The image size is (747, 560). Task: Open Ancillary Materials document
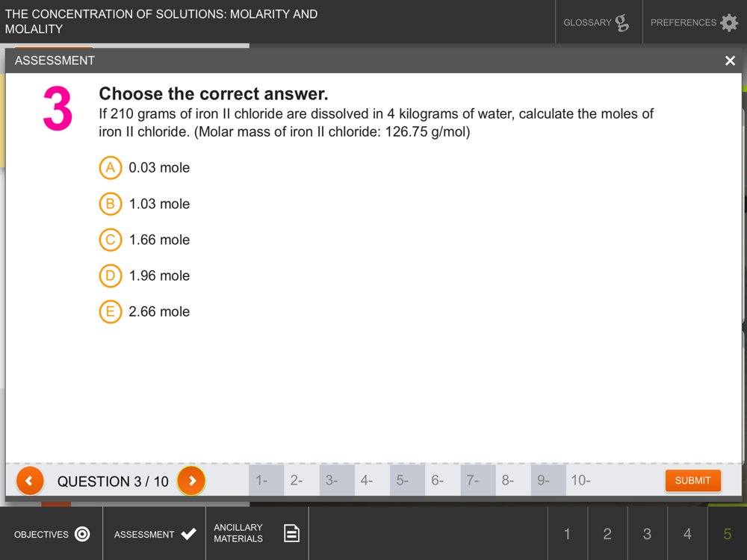coord(257,533)
